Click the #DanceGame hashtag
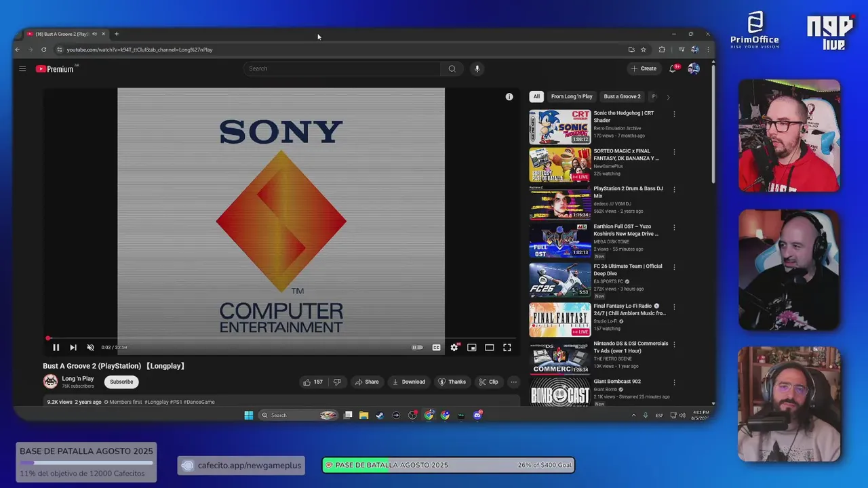The image size is (868, 488). click(x=199, y=402)
